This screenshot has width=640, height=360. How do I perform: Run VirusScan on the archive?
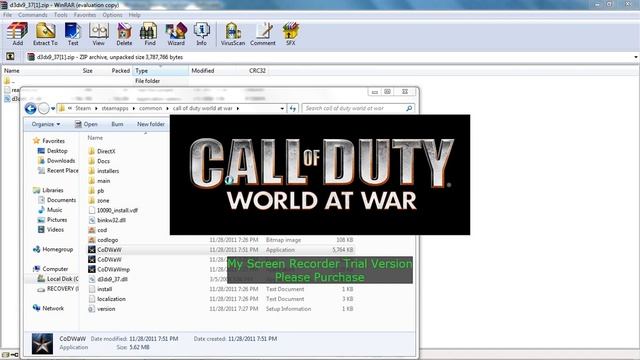click(233, 34)
